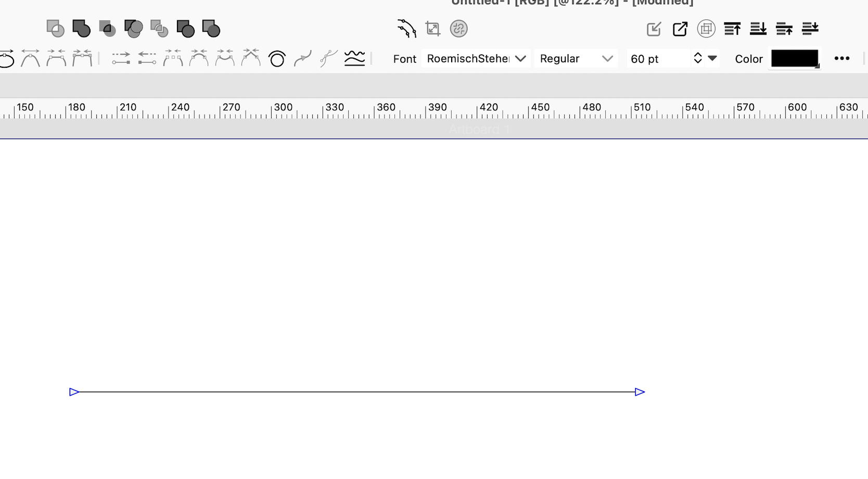The width and height of the screenshot is (868, 479).
Task: Click the three-dots more options button
Action: pyautogui.click(x=841, y=59)
